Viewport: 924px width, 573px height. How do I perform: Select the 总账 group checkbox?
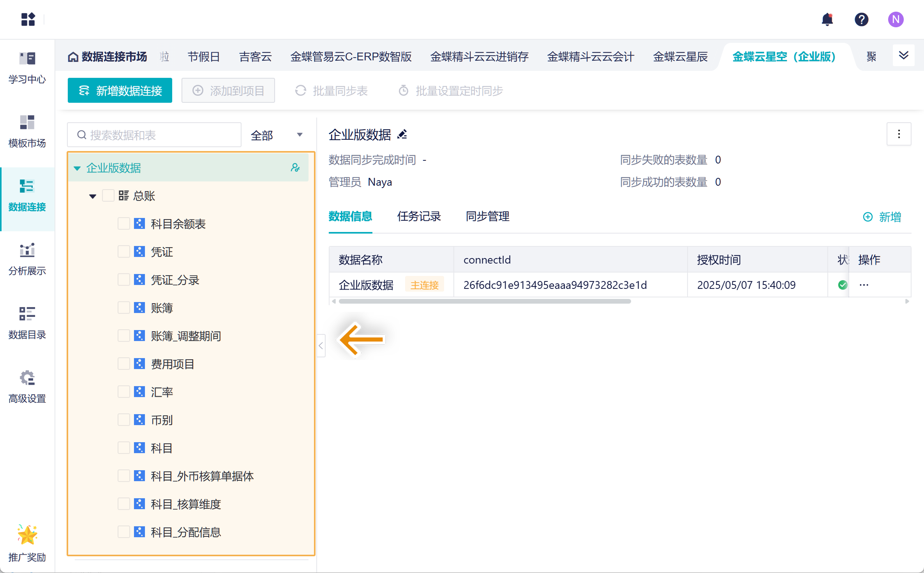click(108, 195)
